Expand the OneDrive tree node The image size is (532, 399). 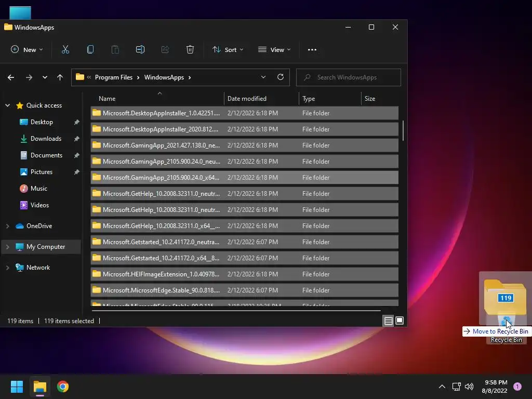pyautogui.click(x=7, y=226)
